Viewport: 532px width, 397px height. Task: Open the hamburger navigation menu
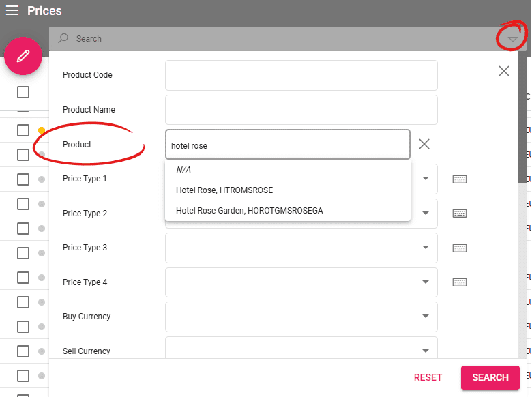click(x=12, y=10)
